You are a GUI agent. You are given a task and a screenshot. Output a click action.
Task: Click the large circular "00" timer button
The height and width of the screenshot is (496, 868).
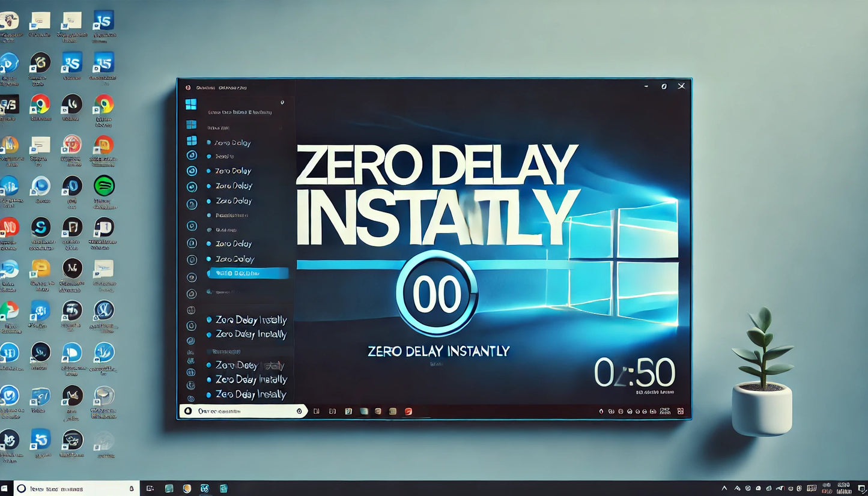click(437, 294)
